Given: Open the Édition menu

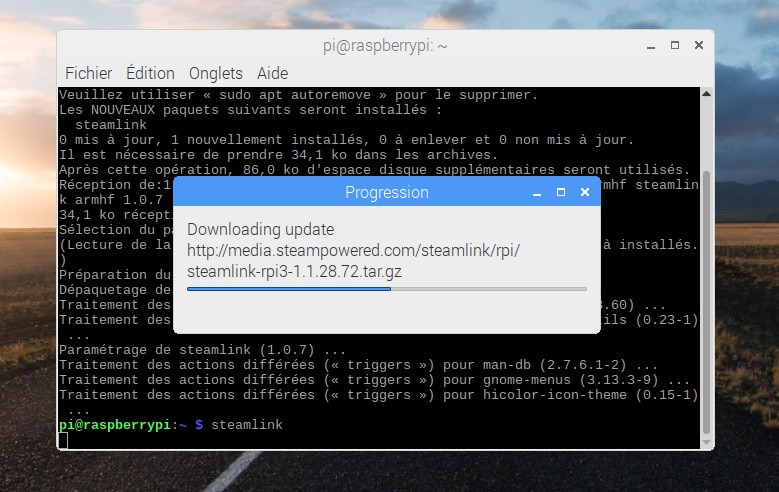Looking at the screenshot, I should [x=150, y=73].
